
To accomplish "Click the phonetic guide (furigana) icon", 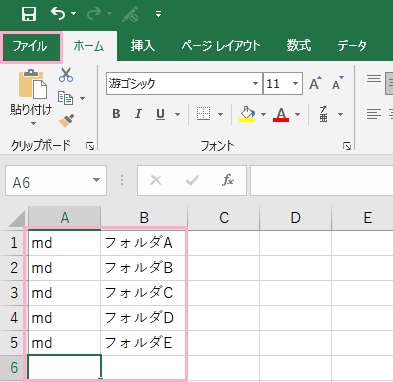I will (324, 114).
